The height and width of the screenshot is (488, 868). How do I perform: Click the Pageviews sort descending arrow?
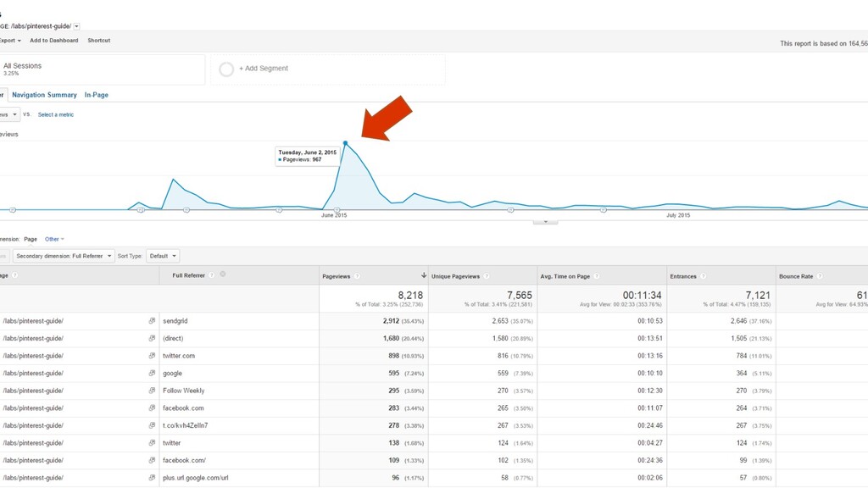pyautogui.click(x=424, y=275)
